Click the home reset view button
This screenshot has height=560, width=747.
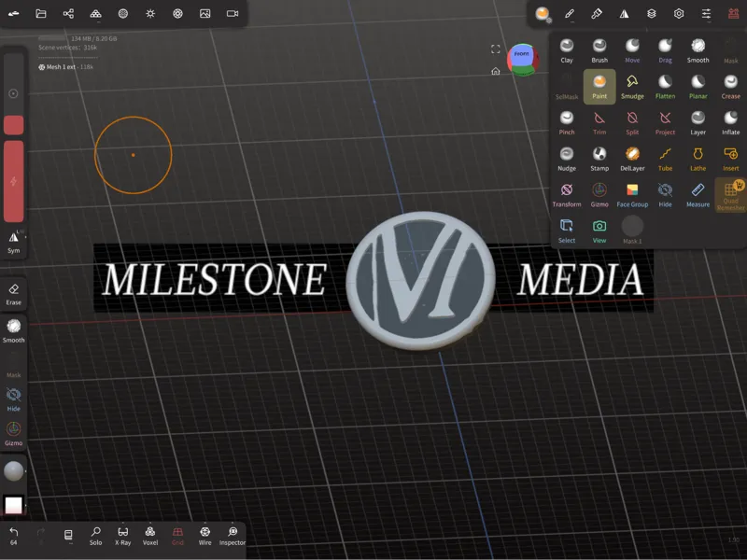pos(496,71)
